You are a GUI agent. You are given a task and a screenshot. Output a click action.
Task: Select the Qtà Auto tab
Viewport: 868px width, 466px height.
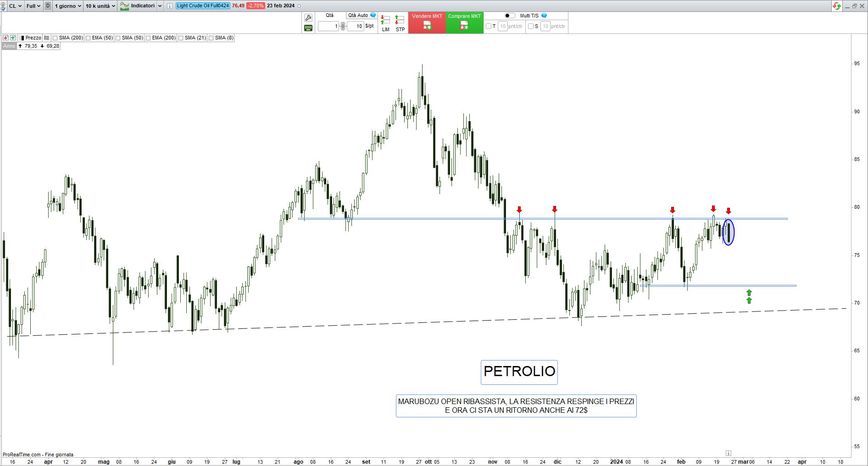358,15
